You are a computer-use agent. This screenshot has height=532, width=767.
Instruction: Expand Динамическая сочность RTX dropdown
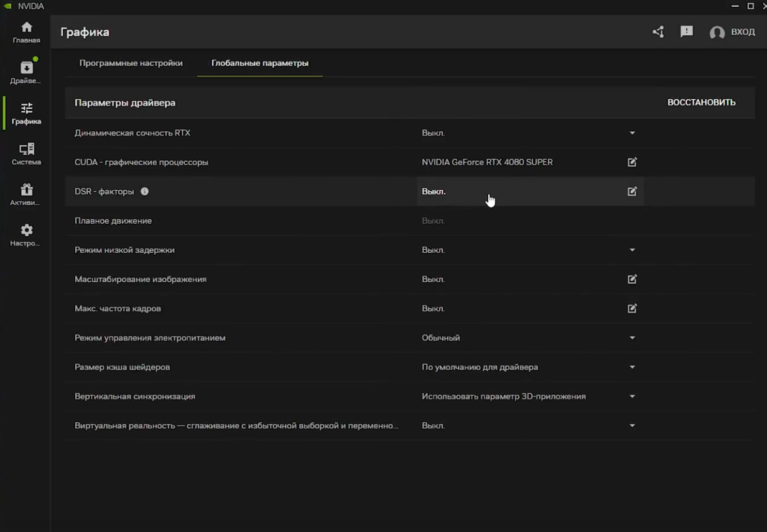click(632, 133)
